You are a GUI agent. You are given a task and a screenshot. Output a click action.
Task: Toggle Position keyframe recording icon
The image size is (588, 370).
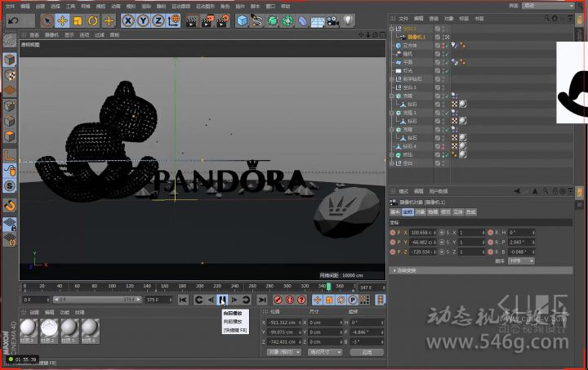tap(317, 300)
